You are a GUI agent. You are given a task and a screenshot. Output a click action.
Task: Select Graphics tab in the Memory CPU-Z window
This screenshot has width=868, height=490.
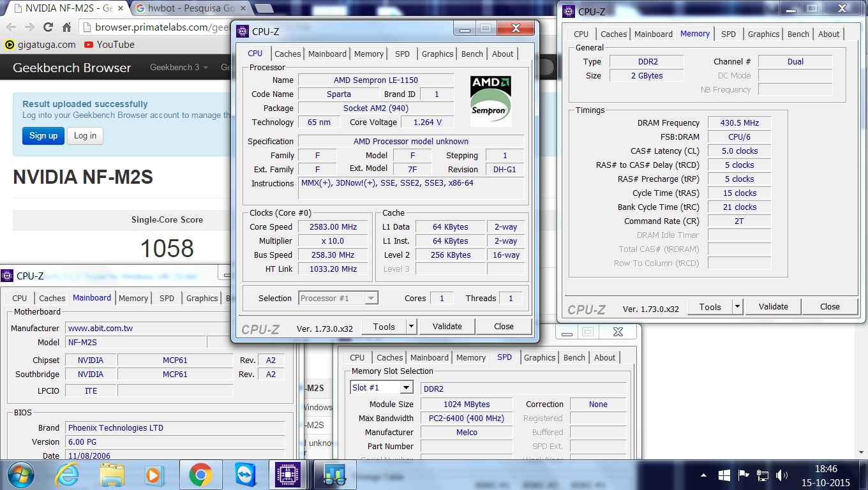pyautogui.click(x=763, y=34)
